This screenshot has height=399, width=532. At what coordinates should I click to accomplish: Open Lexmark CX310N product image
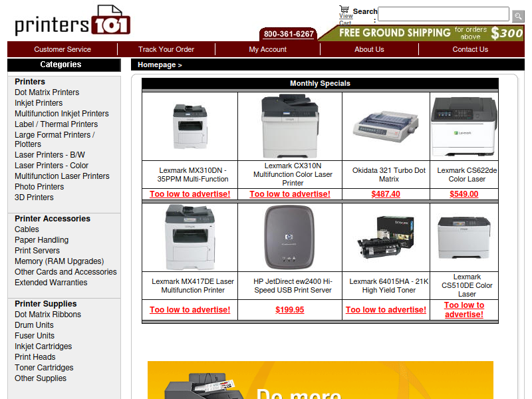click(290, 126)
